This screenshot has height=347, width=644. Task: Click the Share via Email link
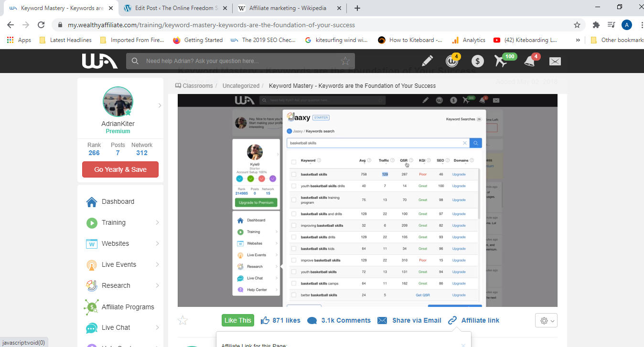pyautogui.click(x=417, y=320)
